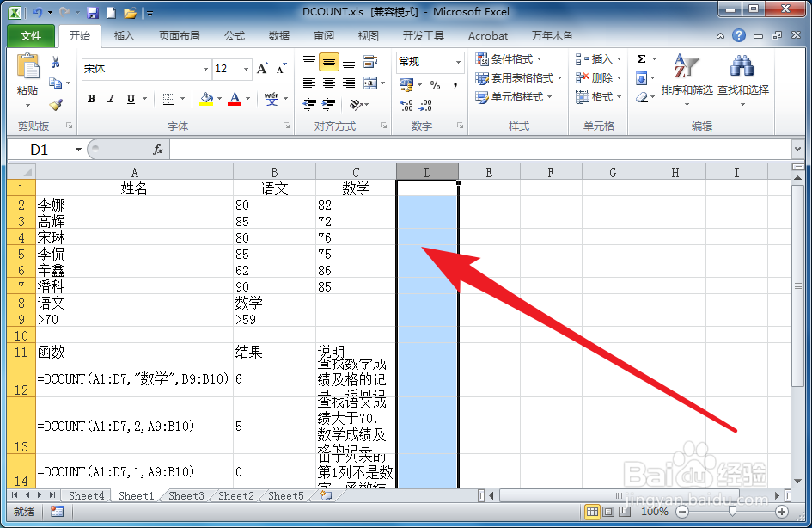Toggle Bold formatting

tap(92, 98)
